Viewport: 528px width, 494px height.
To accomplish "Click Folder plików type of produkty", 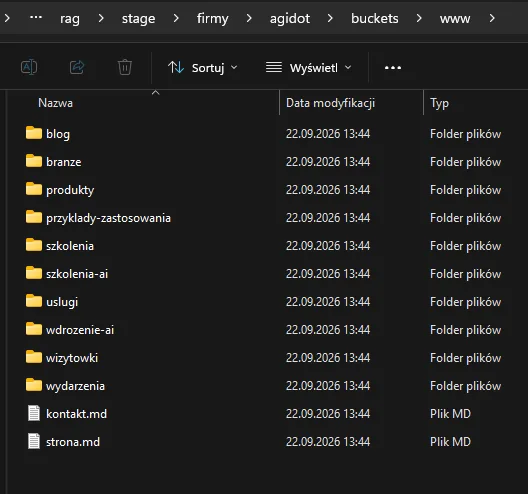I will coord(465,190).
